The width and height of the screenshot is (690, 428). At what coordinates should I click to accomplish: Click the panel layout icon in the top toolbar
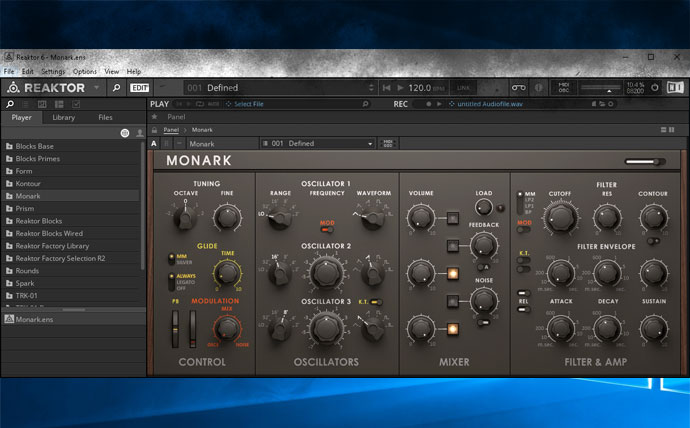click(675, 88)
